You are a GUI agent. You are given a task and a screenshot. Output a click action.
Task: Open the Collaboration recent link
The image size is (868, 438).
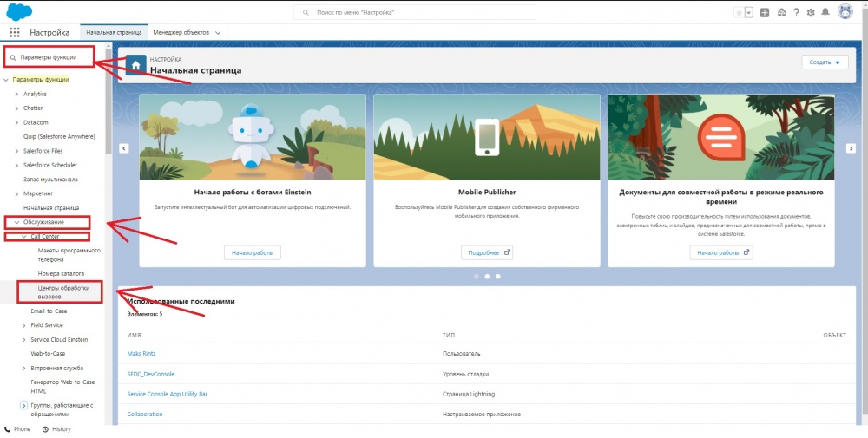(x=145, y=415)
